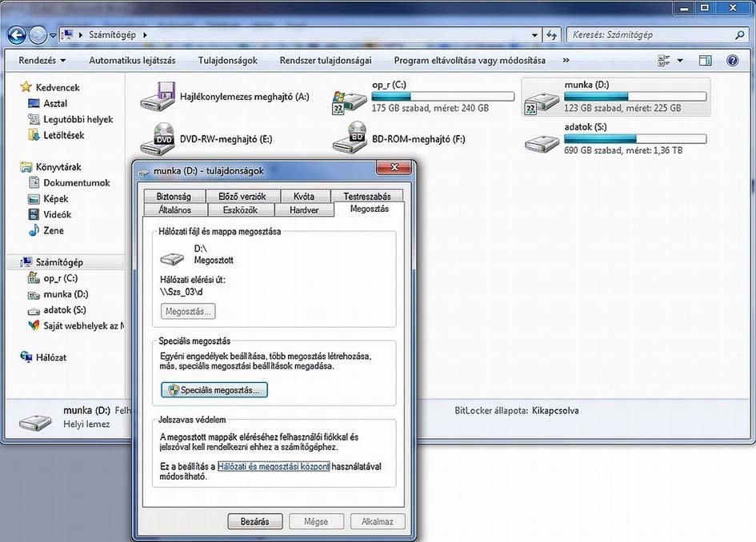Screen dimensions: 756x542
Task: Select the Megosztás tab
Action: [370, 209]
